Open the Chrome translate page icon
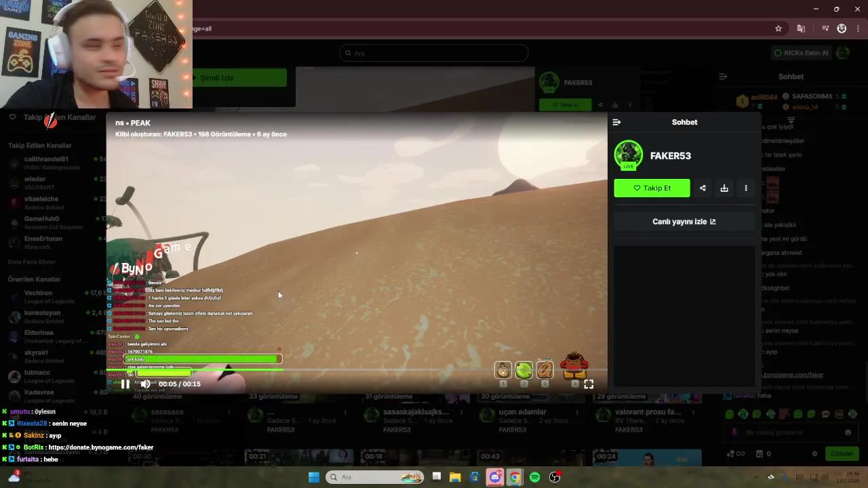This screenshot has width=868, height=488. pyautogui.click(x=801, y=28)
